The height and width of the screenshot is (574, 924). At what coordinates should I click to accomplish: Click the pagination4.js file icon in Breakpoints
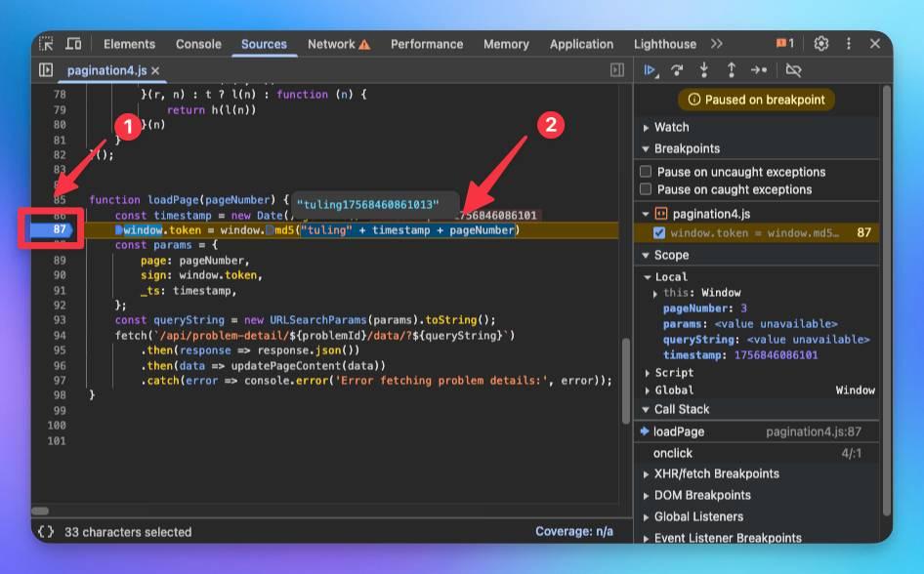(x=661, y=214)
